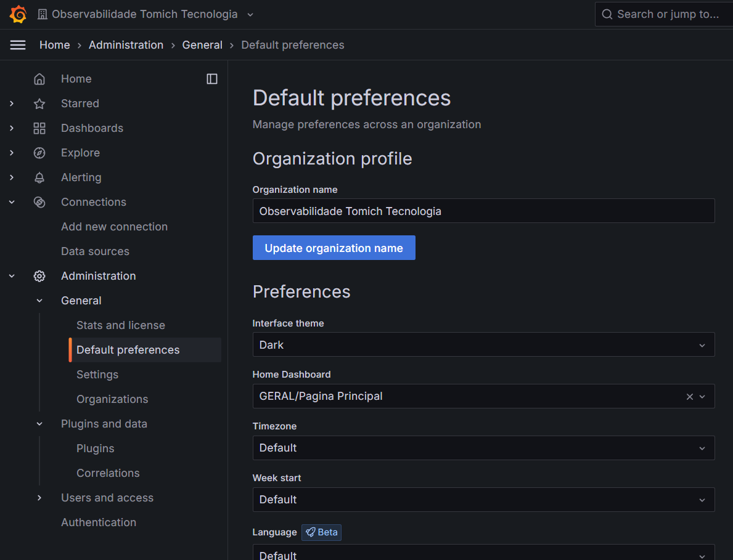Open Starred in the sidebar
Screen dimensions: 733x560
[80, 103]
